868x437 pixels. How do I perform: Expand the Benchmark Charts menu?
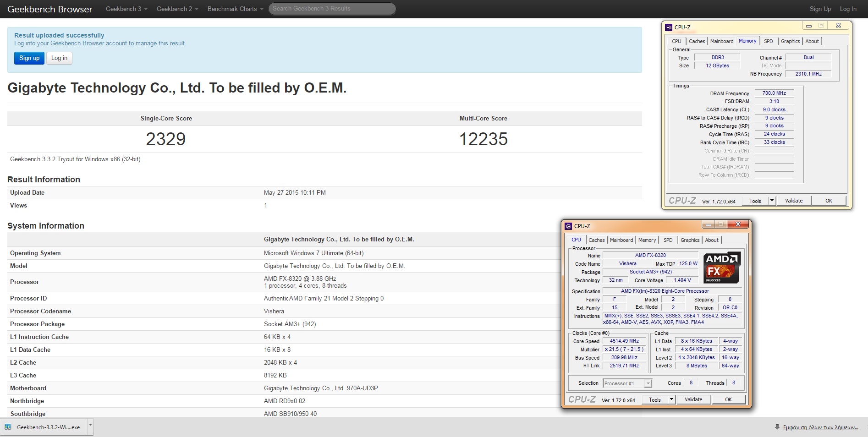click(235, 9)
